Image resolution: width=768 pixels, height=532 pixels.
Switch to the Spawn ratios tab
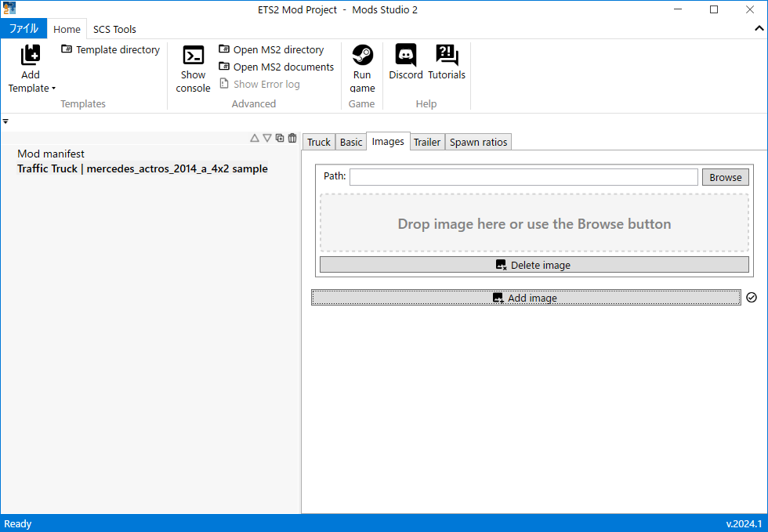[478, 142]
